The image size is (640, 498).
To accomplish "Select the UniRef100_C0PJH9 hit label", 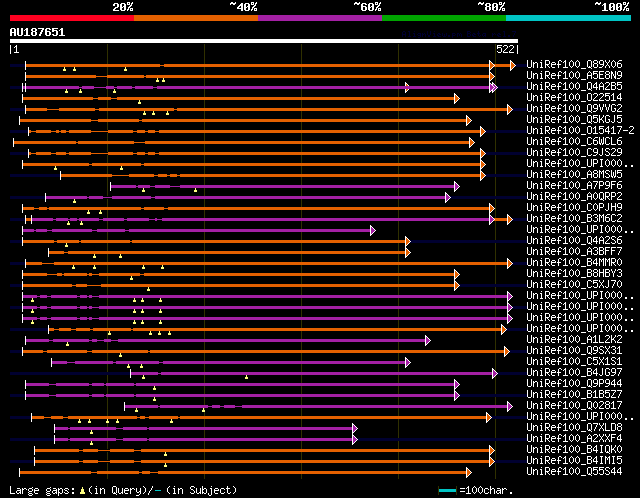I will (x=574, y=207).
